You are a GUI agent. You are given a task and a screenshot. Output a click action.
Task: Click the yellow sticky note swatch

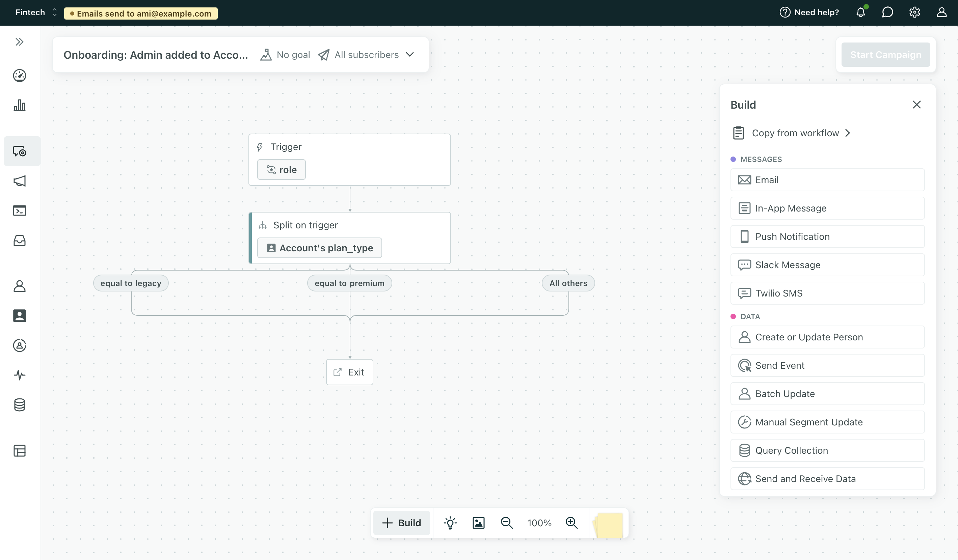pyautogui.click(x=609, y=525)
